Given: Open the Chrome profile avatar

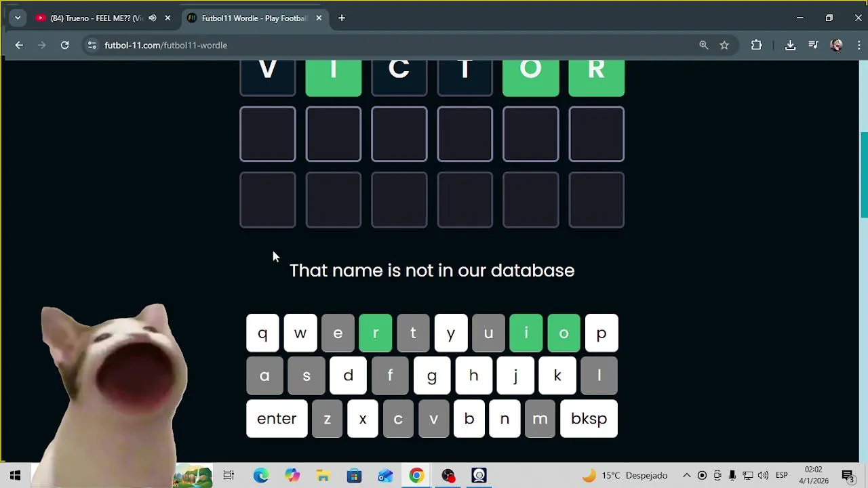Looking at the screenshot, I should tap(836, 45).
